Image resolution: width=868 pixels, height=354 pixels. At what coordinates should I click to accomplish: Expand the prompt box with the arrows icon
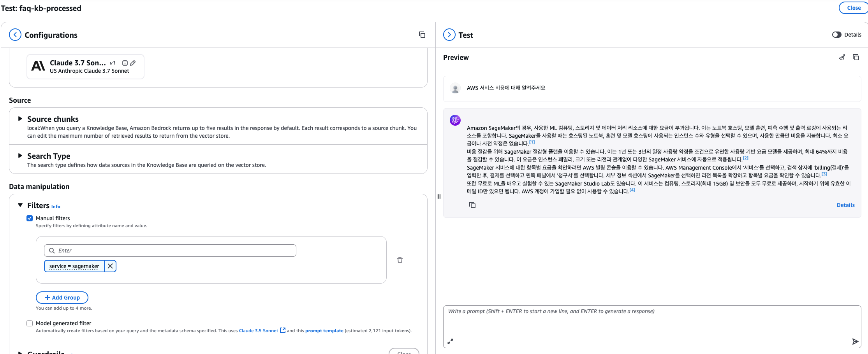(x=450, y=341)
